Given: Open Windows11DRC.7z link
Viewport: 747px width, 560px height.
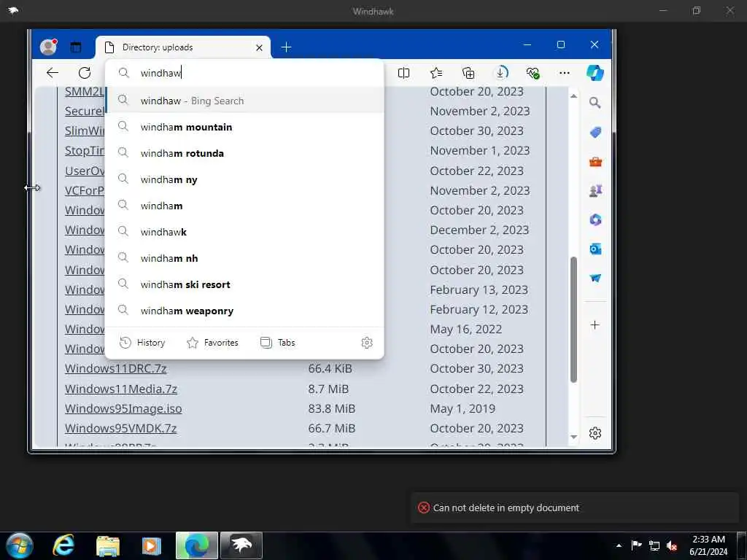Looking at the screenshot, I should 116,368.
